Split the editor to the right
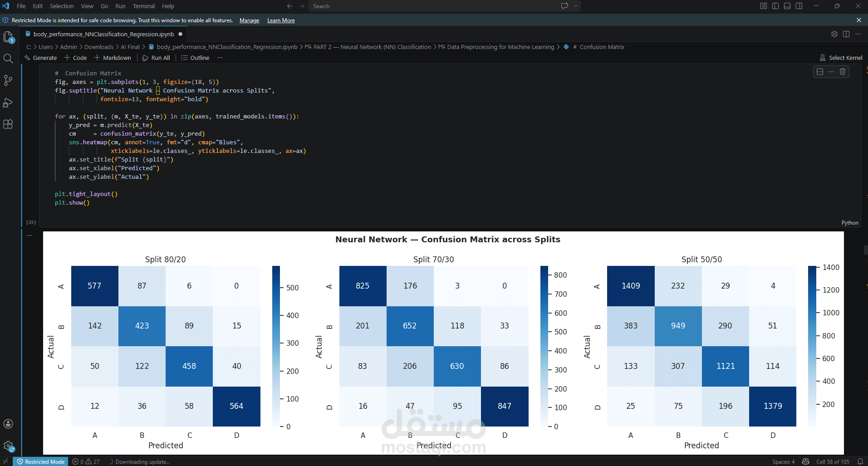 (x=846, y=34)
